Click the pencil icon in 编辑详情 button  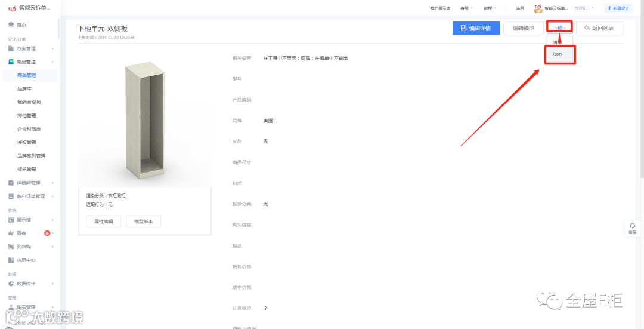(x=464, y=29)
